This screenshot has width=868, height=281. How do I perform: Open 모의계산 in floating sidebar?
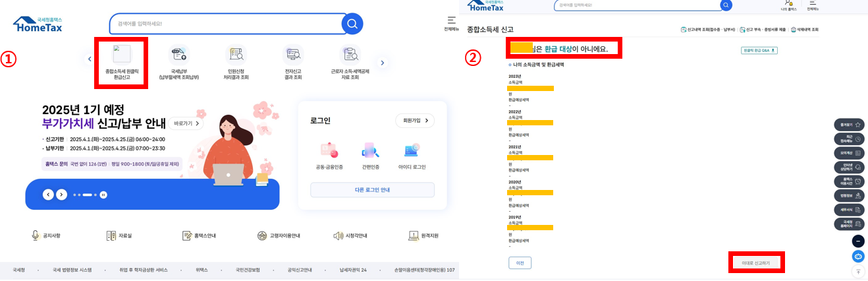click(x=849, y=153)
